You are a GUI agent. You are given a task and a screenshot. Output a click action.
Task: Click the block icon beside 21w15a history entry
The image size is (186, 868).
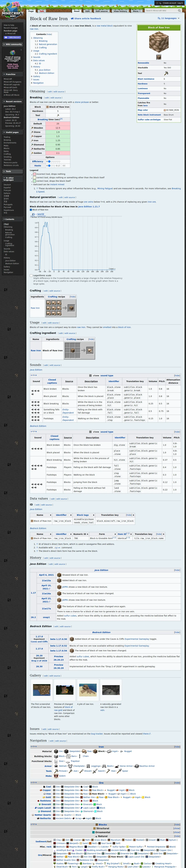(59, 581)
